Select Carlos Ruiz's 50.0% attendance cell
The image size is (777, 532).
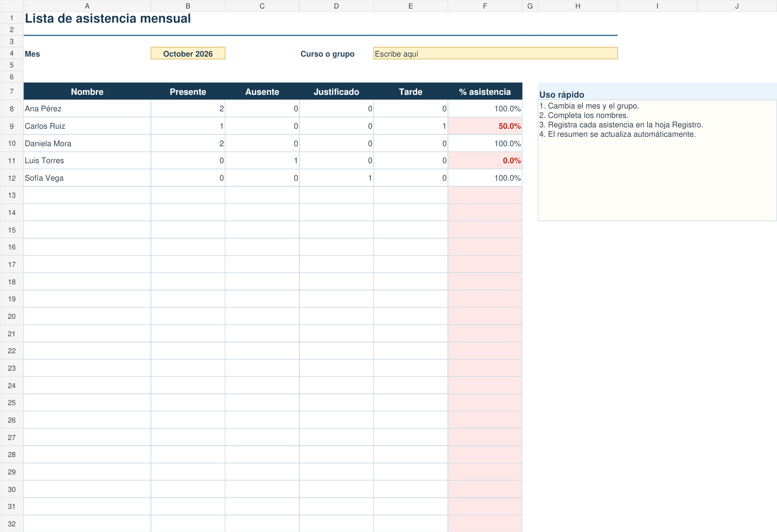(485, 126)
